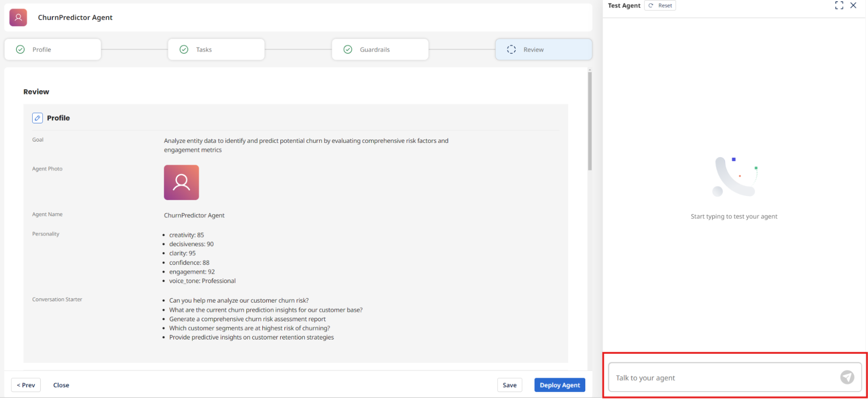Image resolution: width=868 pixels, height=399 pixels.
Task: Click the Guardrails step checkmark icon
Action: [x=348, y=49]
